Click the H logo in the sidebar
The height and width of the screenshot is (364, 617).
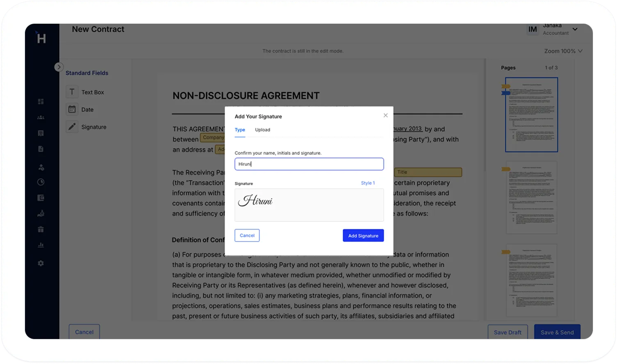41,38
